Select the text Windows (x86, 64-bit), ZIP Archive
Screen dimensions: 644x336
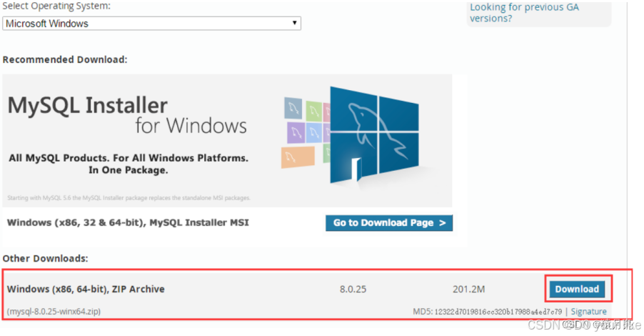(86, 289)
